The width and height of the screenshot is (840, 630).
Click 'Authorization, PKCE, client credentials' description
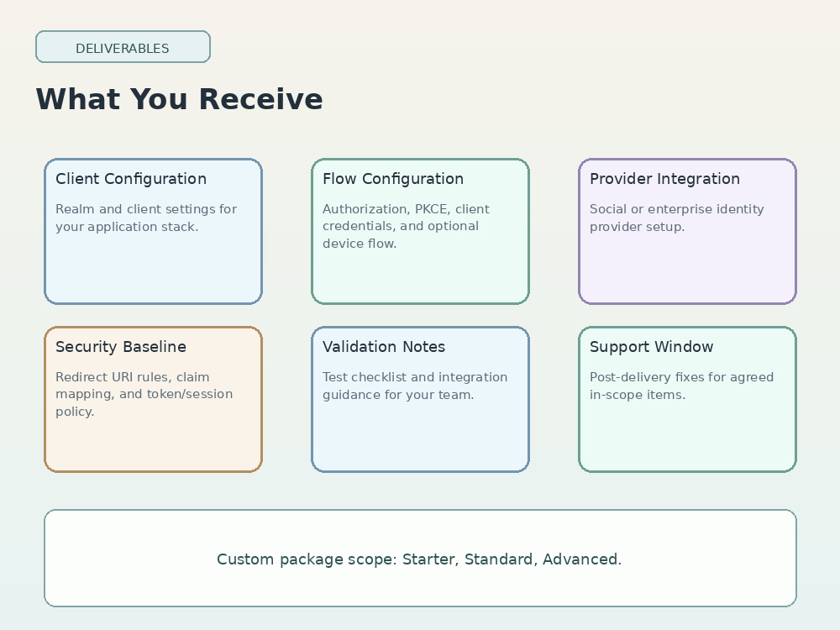click(x=406, y=226)
